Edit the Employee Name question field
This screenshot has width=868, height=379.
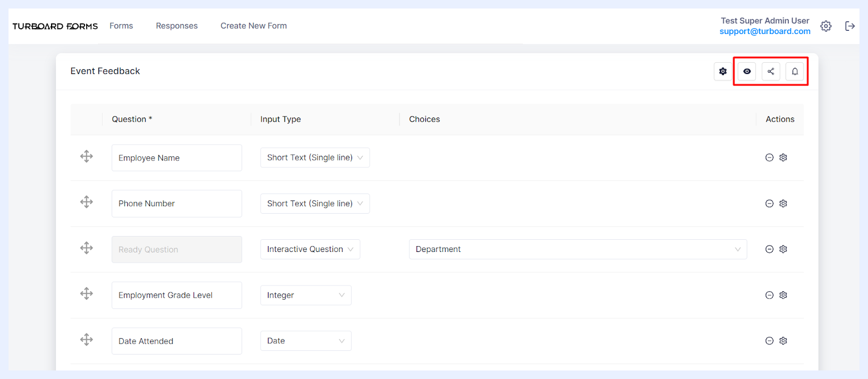point(177,158)
